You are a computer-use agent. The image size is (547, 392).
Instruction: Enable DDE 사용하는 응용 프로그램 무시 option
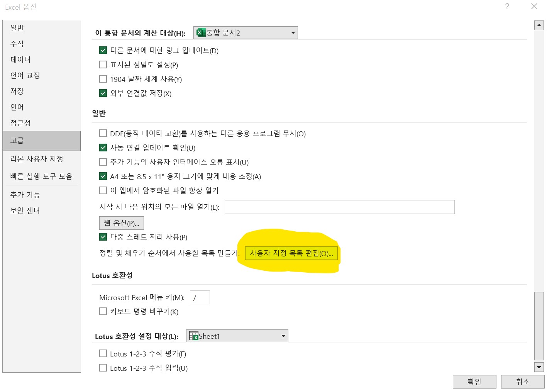(103, 133)
